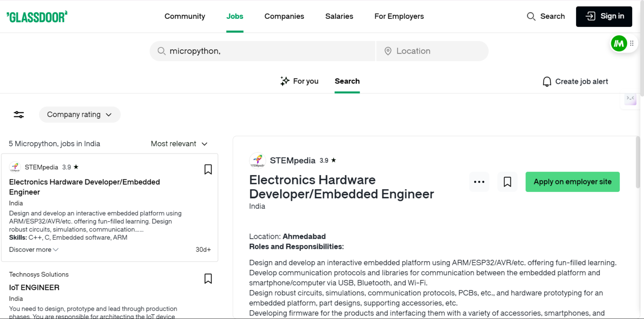Switch to the For you tab
The image size is (644, 319).
(299, 81)
